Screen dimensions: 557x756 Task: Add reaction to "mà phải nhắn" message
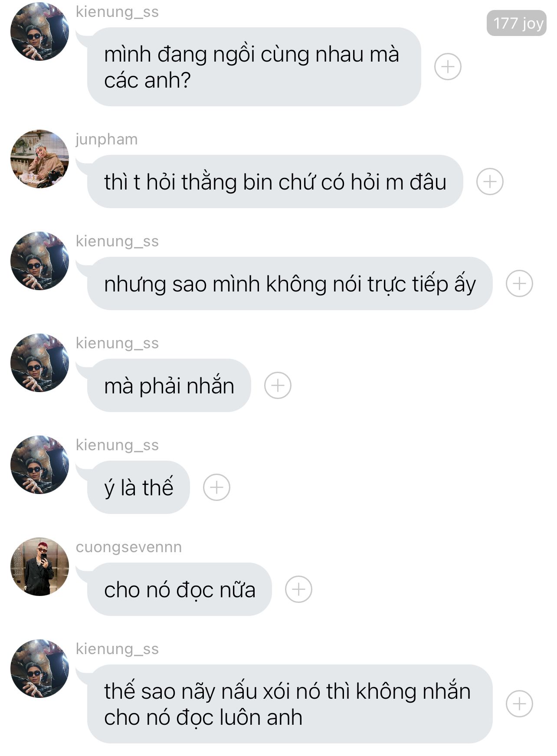click(278, 385)
